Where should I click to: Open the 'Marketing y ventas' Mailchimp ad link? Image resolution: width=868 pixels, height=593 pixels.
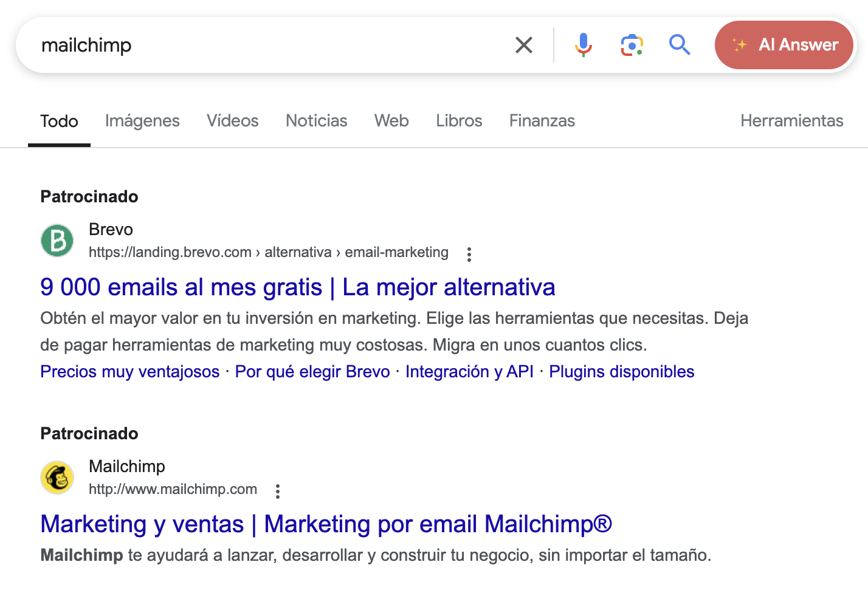click(326, 524)
